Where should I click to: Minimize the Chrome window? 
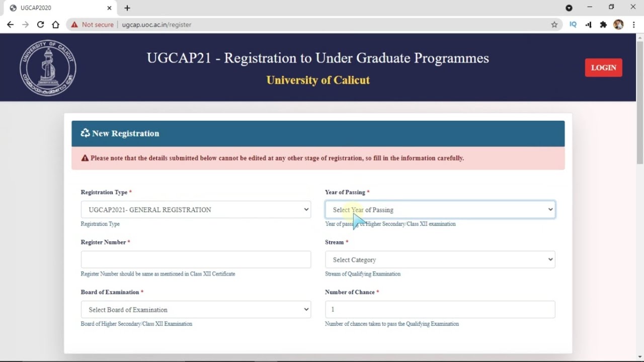(590, 7)
